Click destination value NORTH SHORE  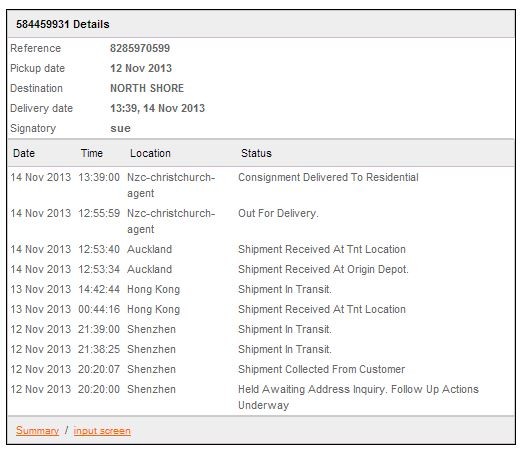[147, 88]
